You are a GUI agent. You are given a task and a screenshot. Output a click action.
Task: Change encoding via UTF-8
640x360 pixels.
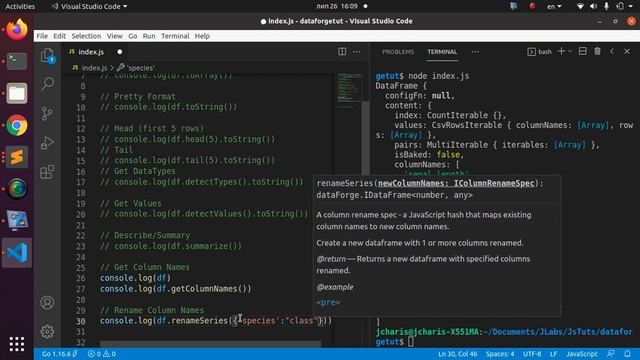click(x=532, y=354)
